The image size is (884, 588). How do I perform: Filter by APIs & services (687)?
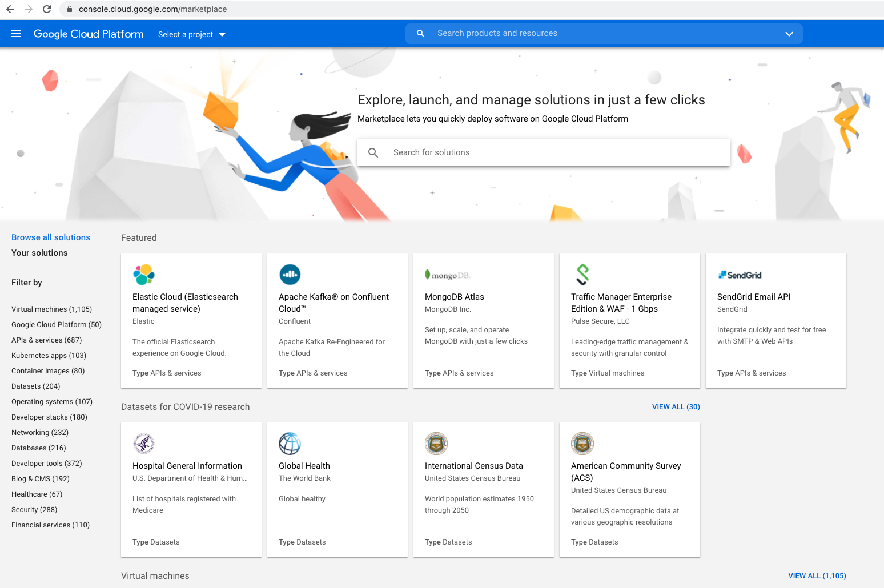click(x=47, y=340)
